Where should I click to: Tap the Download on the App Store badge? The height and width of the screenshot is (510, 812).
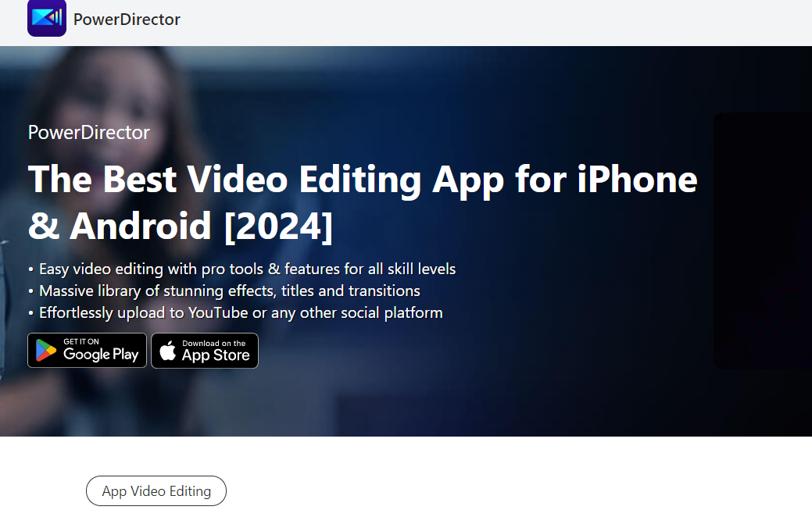(205, 351)
